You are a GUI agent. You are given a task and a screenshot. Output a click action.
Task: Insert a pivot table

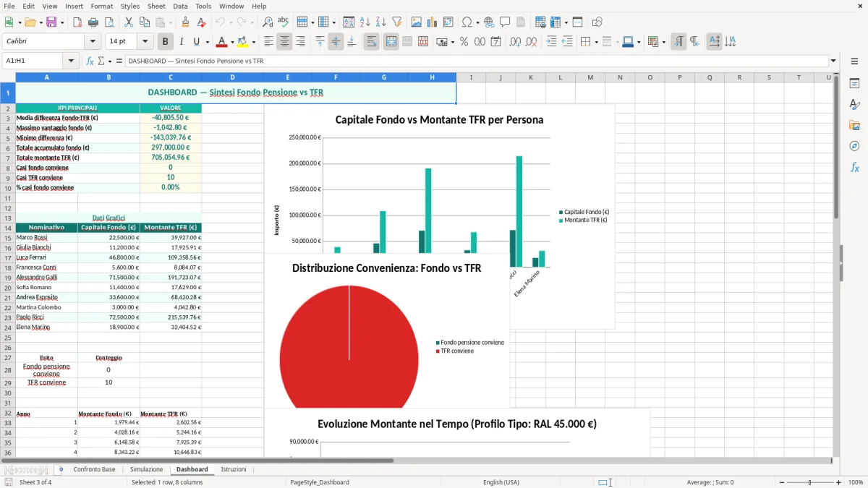[x=448, y=22]
